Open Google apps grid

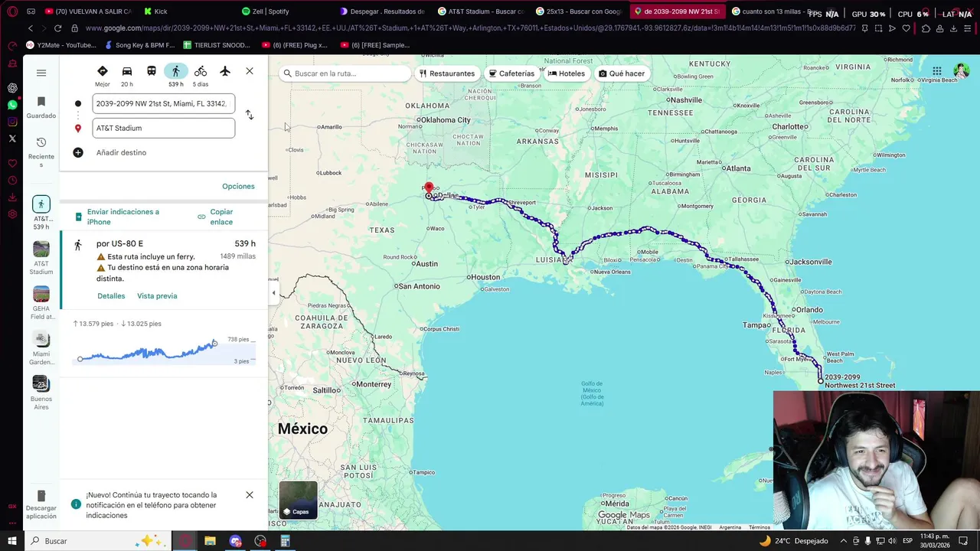click(x=937, y=71)
